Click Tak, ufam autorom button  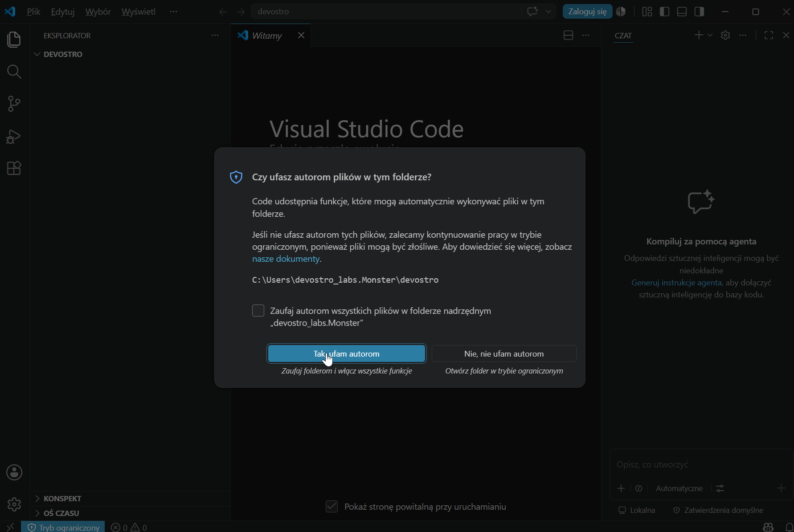click(347, 353)
